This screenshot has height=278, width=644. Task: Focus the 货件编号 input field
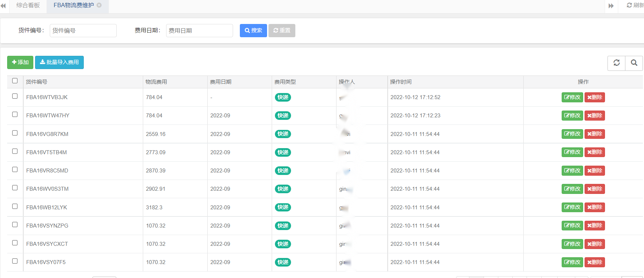(83, 31)
